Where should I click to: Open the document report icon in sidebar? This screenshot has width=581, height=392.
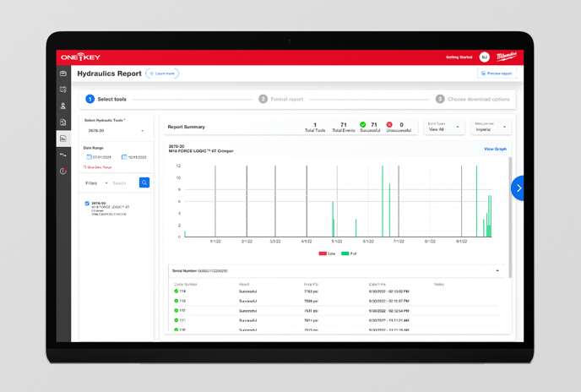click(63, 122)
